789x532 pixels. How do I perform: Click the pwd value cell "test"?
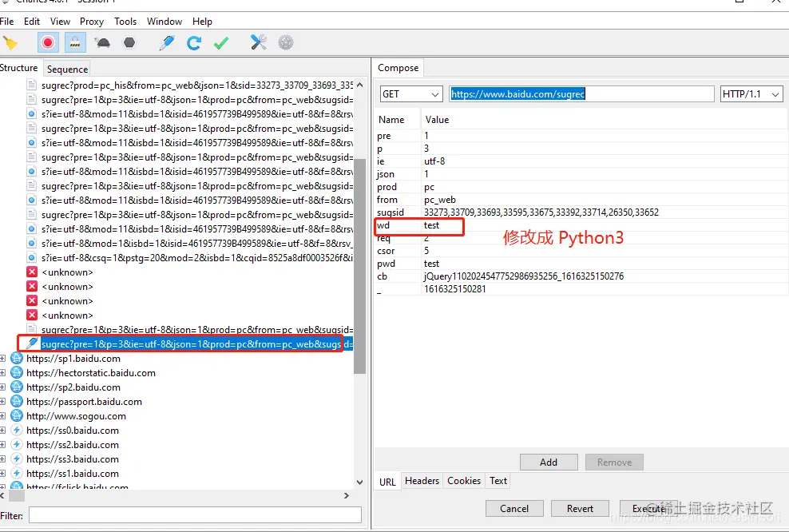[432, 264]
